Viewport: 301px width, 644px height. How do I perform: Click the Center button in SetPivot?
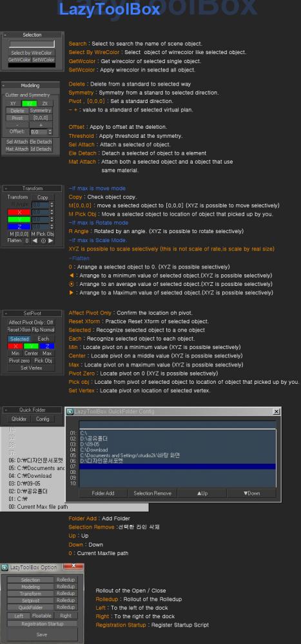(x=31, y=353)
